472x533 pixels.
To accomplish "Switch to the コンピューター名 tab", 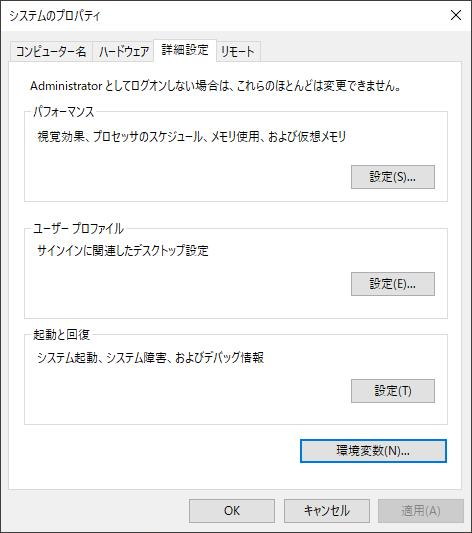I will [51, 52].
